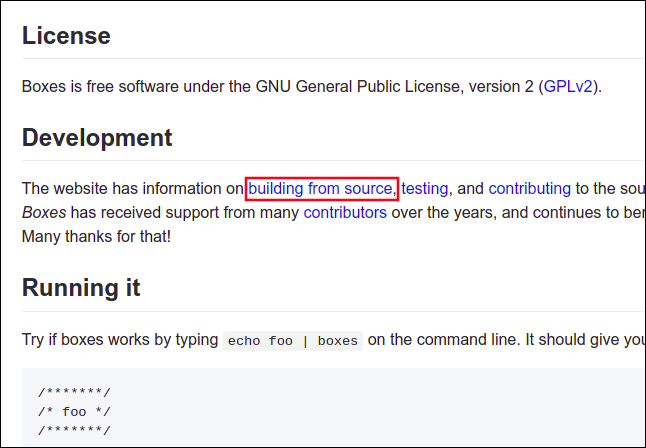
Task: Click the last line of the code block
Action: [x=75, y=430]
